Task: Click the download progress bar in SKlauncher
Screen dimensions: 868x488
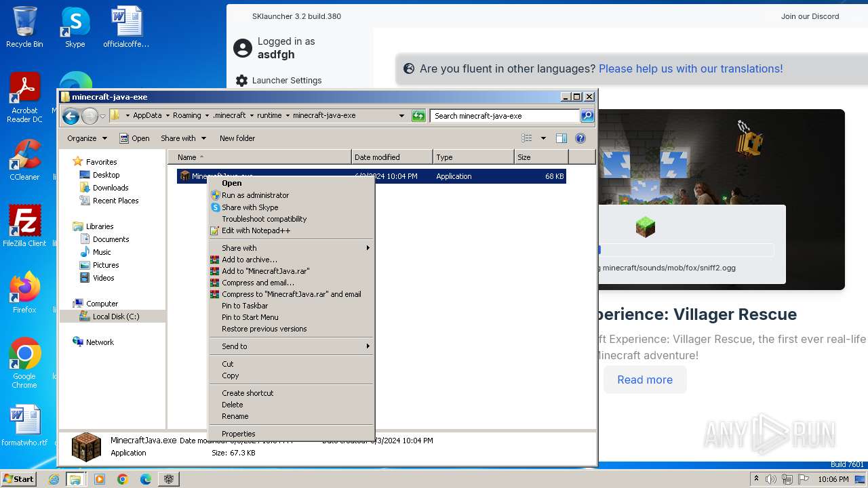Action: pyautogui.click(x=686, y=250)
